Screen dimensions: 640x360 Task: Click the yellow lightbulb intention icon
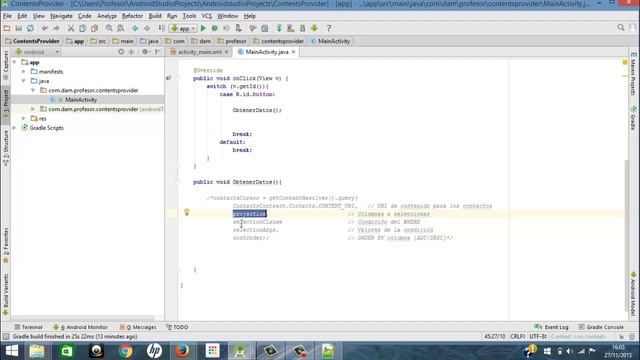click(187, 212)
